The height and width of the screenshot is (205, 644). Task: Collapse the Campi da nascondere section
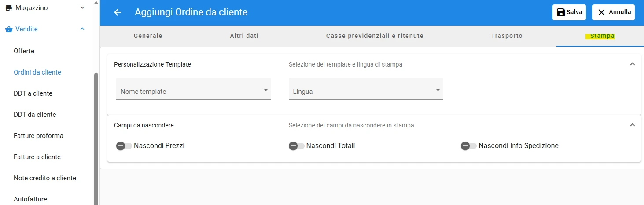point(633,125)
